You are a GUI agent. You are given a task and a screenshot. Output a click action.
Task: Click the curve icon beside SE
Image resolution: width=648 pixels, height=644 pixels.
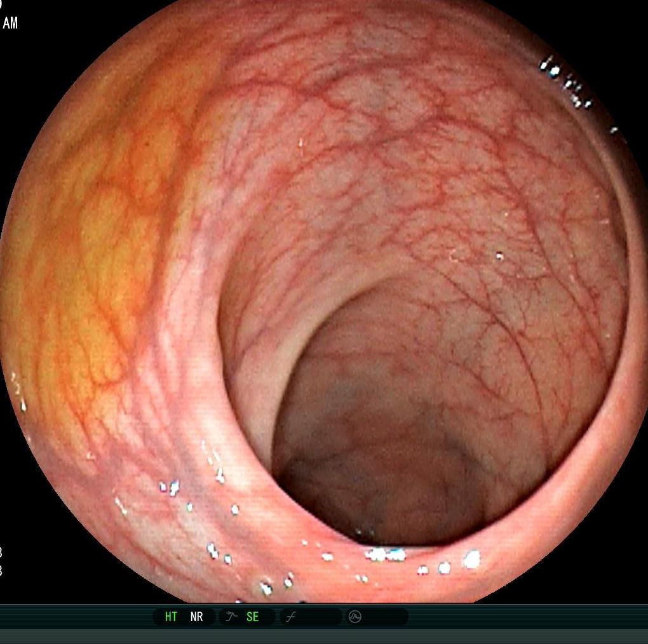[x=231, y=617]
